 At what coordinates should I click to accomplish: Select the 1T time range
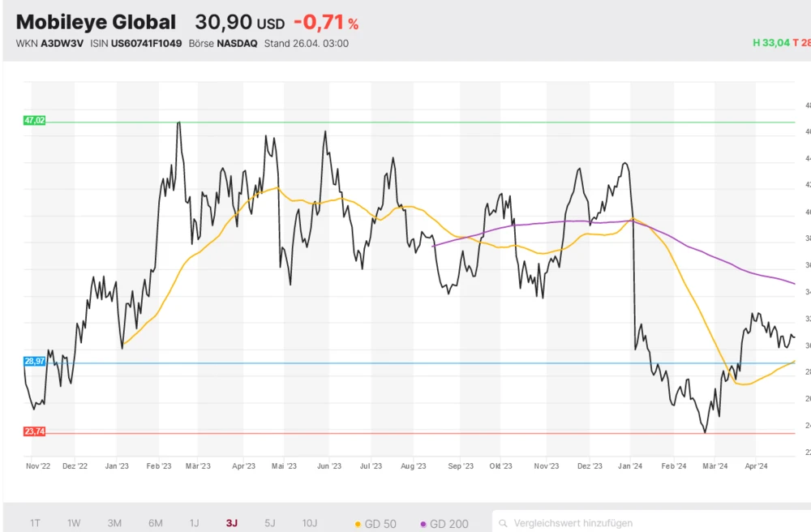(36, 523)
